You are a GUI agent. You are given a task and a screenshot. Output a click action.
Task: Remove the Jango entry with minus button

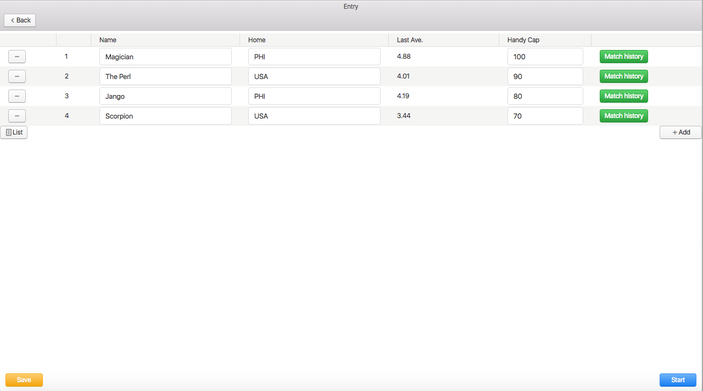(17, 96)
